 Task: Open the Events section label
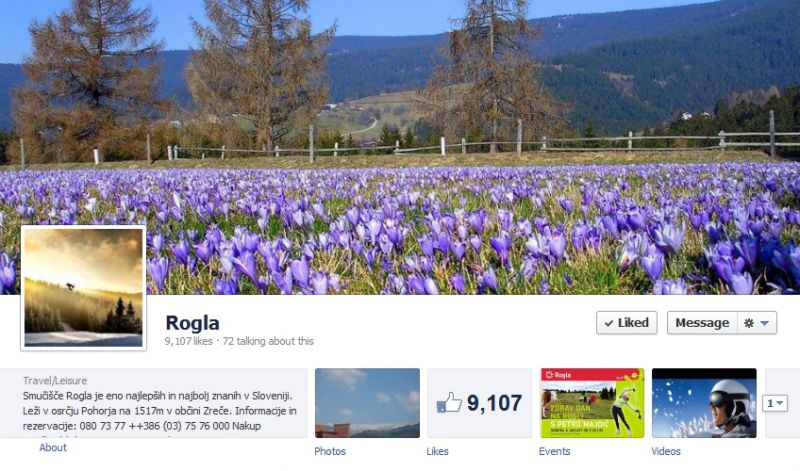[554, 451]
